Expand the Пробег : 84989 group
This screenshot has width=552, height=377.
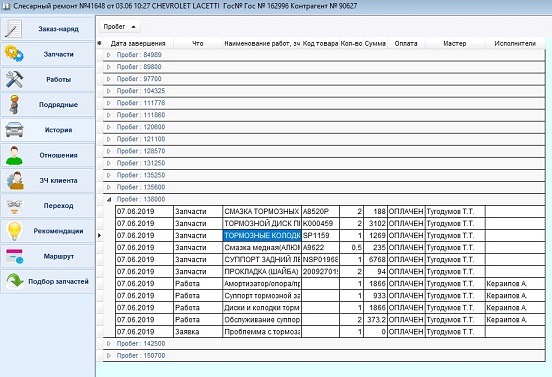(109, 55)
